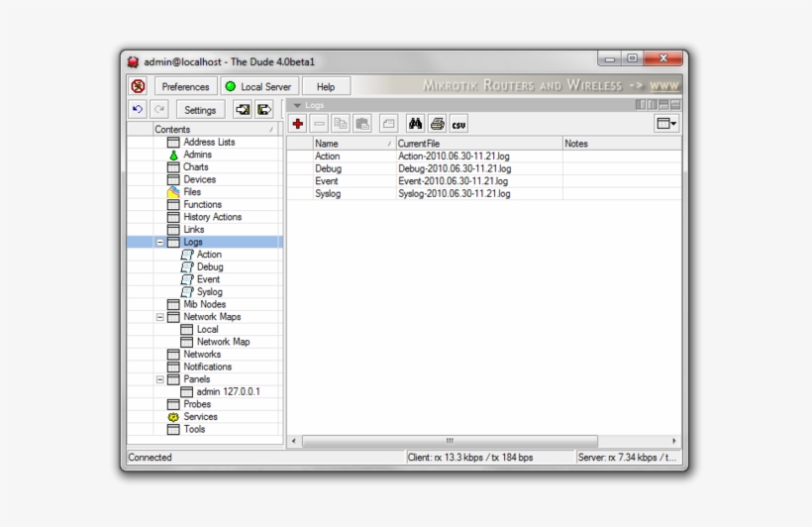
Task: Select Devices in Contents tree
Action: (x=199, y=179)
